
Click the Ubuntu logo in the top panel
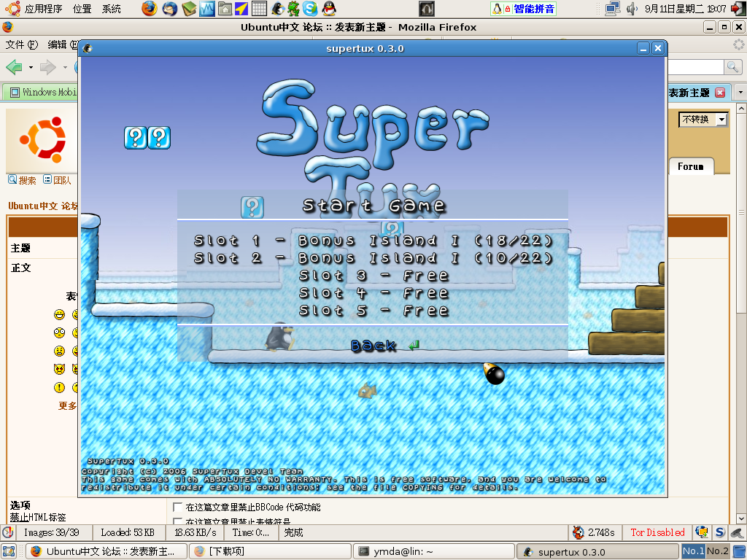(x=12, y=9)
